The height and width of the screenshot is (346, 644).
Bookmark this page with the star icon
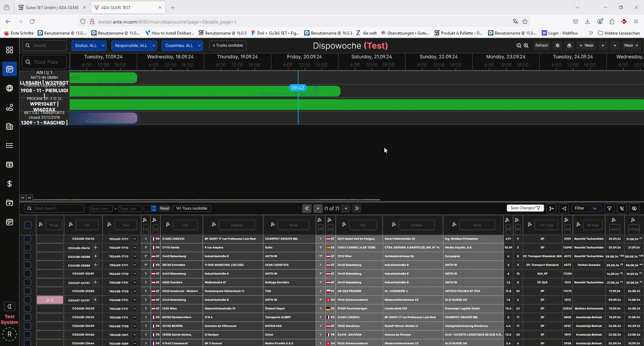tap(525, 21)
